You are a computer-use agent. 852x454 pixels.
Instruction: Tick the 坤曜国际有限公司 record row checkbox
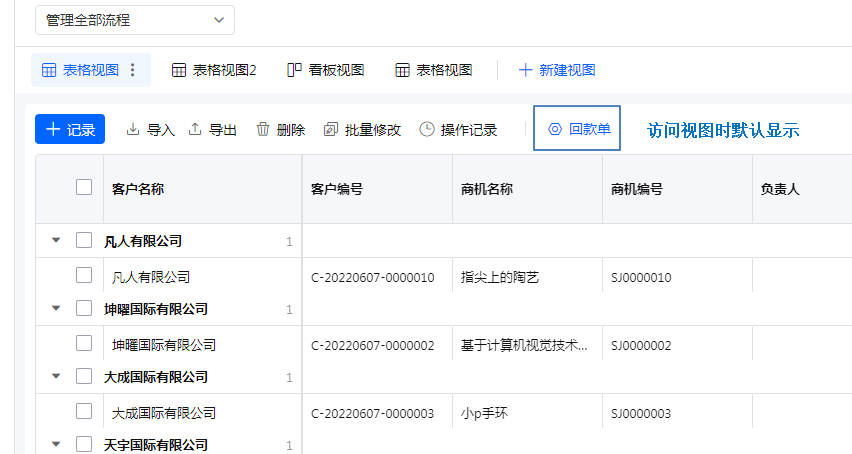click(x=84, y=344)
